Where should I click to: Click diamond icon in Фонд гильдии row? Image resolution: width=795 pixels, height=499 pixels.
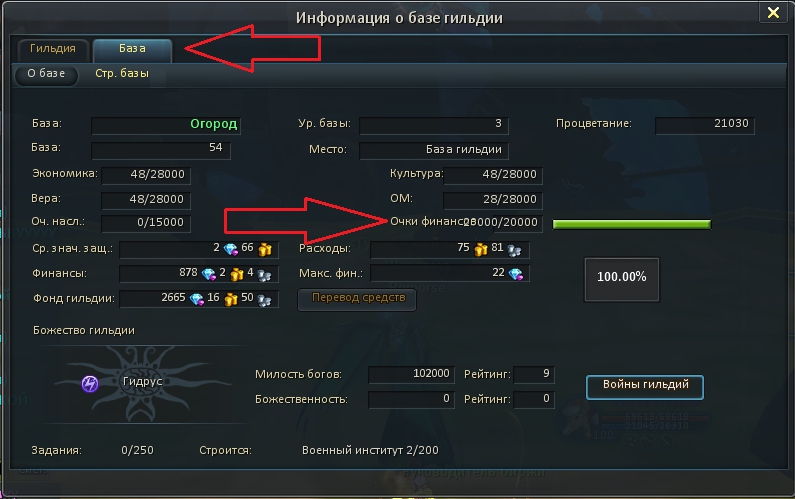[196, 299]
